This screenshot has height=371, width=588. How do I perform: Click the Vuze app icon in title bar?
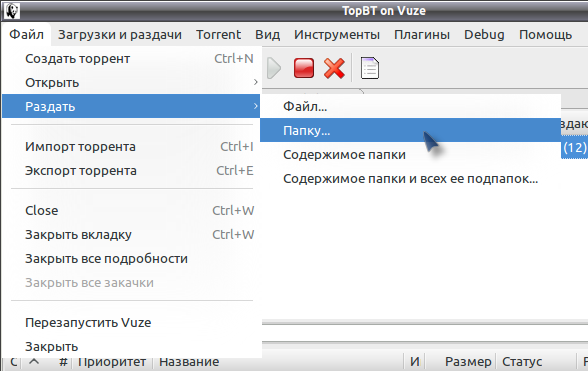[12, 11]
